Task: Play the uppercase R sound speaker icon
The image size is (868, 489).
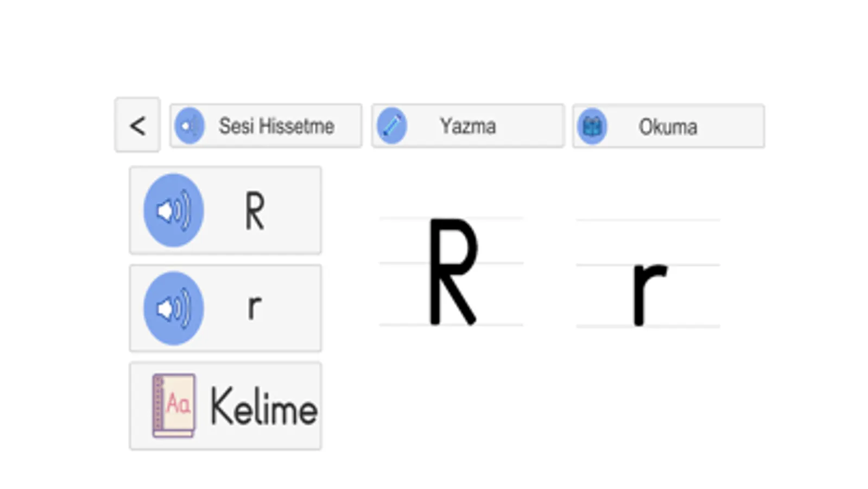Action: 174,210
